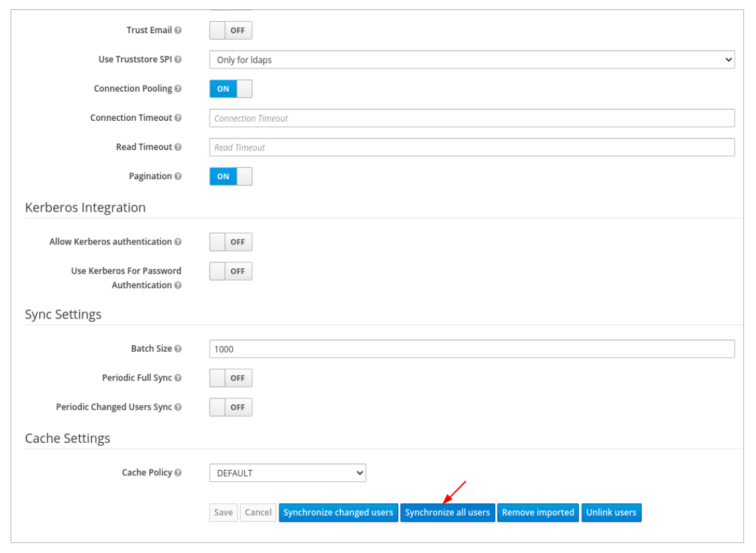Click Synchronize all users button
Viewport: 756px width, 553px height.
[x=447, y=513]
